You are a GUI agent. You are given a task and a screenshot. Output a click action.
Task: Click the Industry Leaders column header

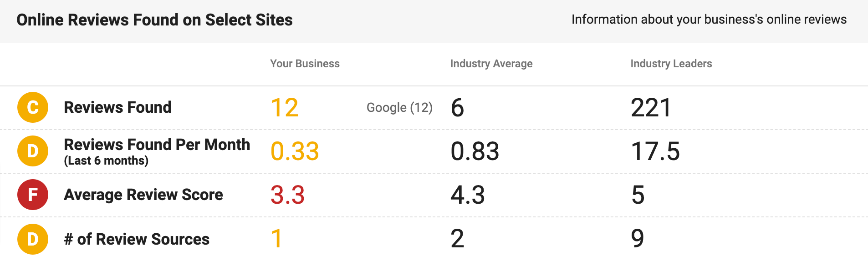pyautogui.click(x=671, y=64)
